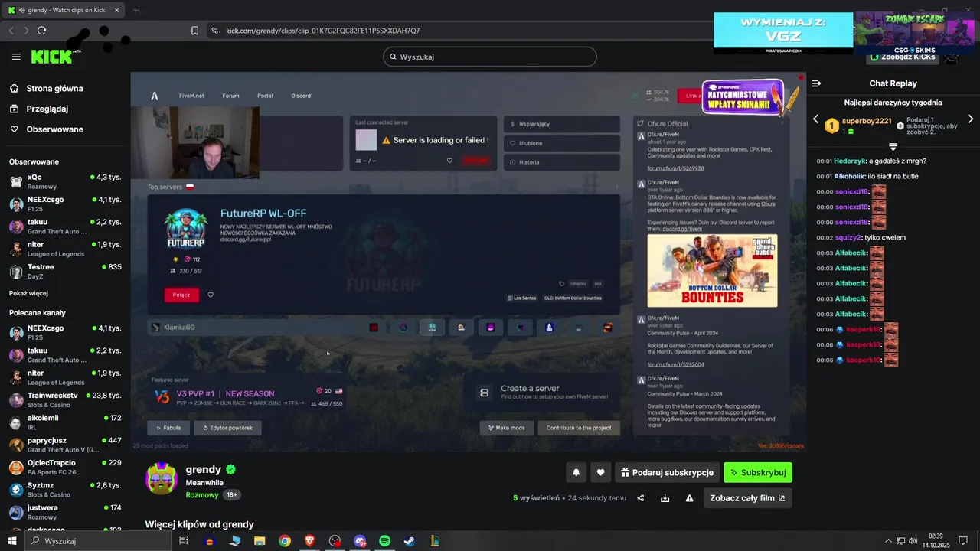The height and width of the screenshot is (551, 980).
Task: Open File Explorer from taskbar
Action: click(260, 541)
